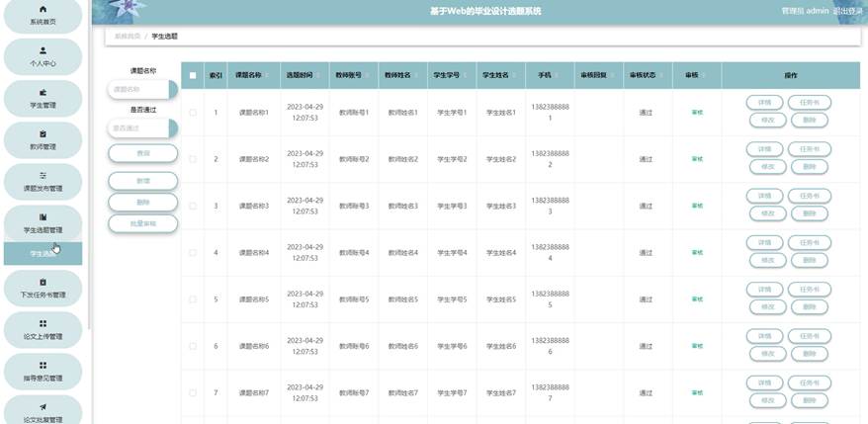Image resolution: width=868 pixels, height=424 pixels.
Task: Open 详情 for row 课题名称2
Action: pyautogui.click(x=764, y=149)
